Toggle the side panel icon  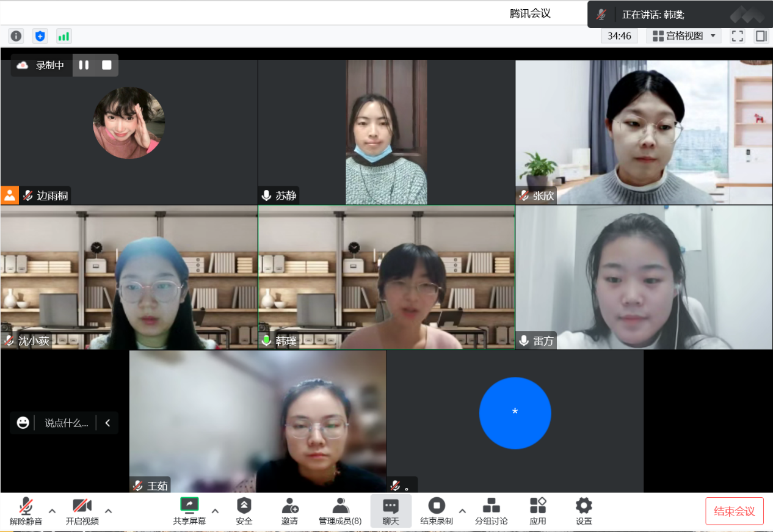761,36
